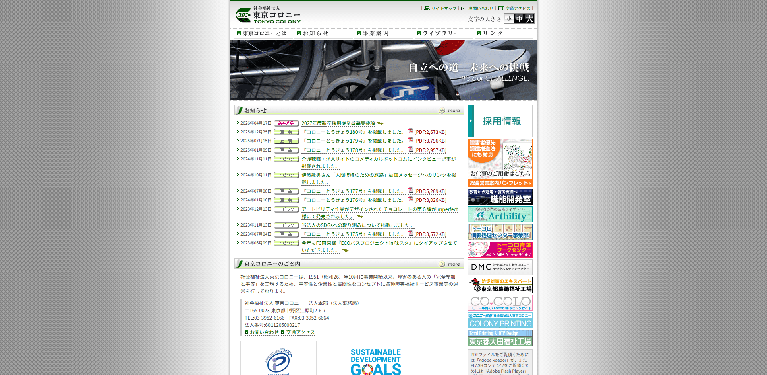Image resolution: width=767 pixels, height=375 pixels.
Task: Click the pink category badge in the first news row
Action: coord(286,123)
